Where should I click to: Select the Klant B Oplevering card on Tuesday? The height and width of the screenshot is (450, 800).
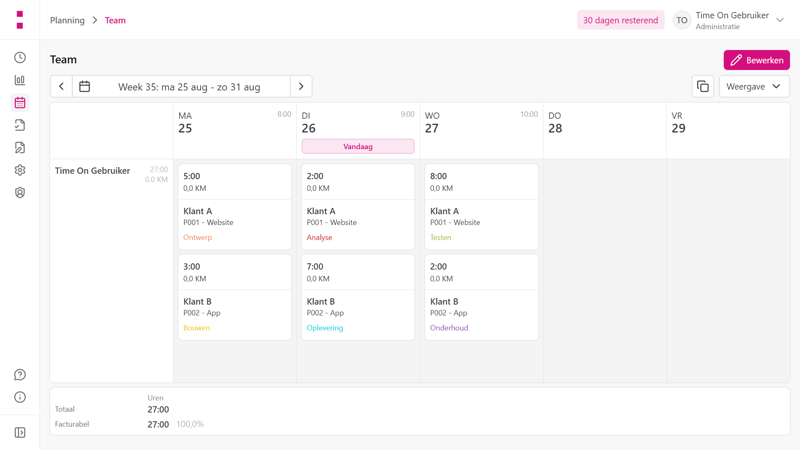tap(358, 297)
